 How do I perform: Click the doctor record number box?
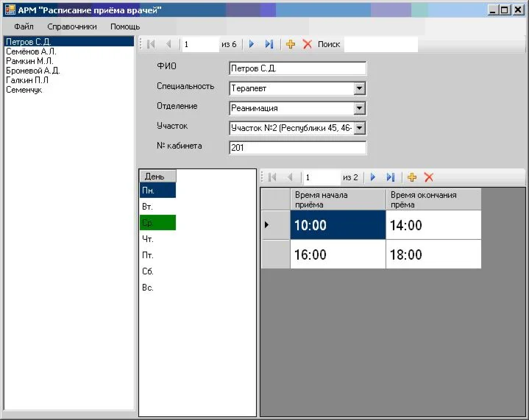click(200, 44)
